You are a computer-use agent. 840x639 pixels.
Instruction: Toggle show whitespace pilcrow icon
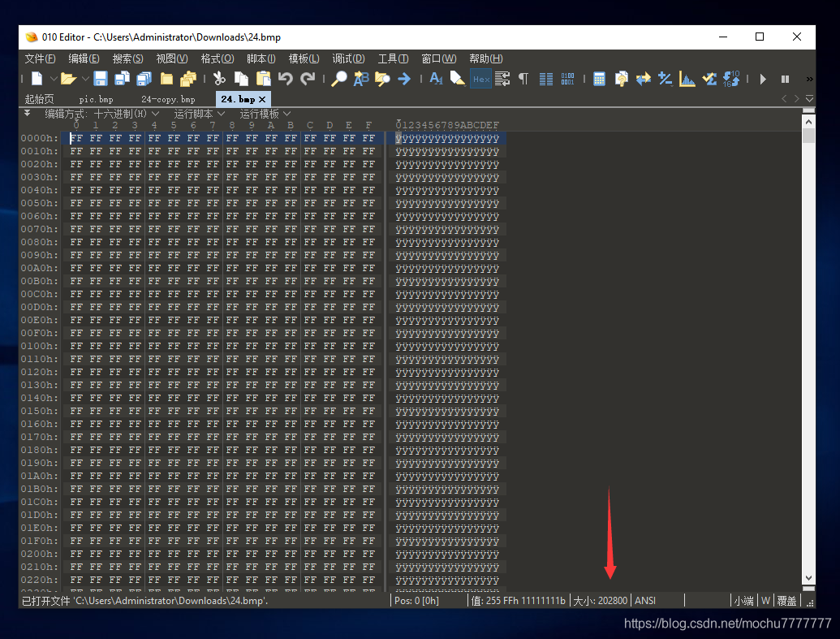(x=523, y=79)
